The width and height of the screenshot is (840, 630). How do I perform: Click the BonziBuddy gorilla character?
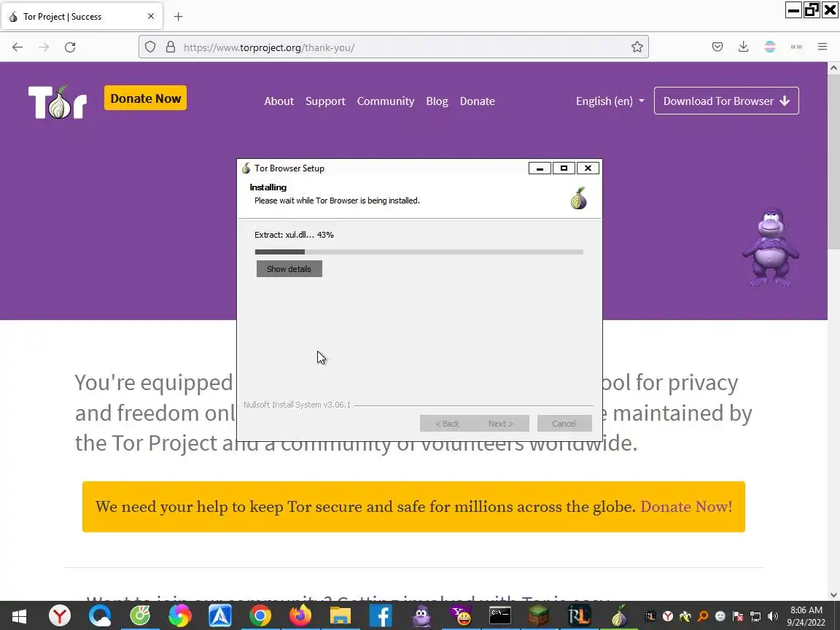point(770,248)
